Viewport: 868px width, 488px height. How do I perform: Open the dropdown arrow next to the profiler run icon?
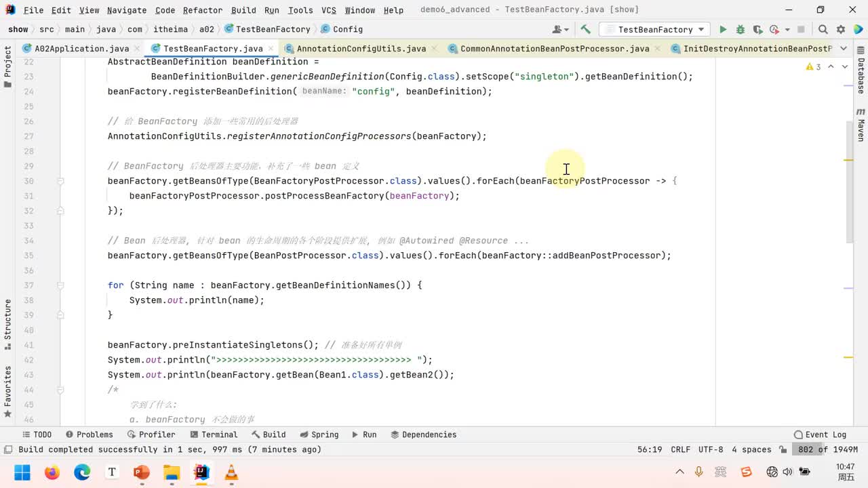click(787, 30)
